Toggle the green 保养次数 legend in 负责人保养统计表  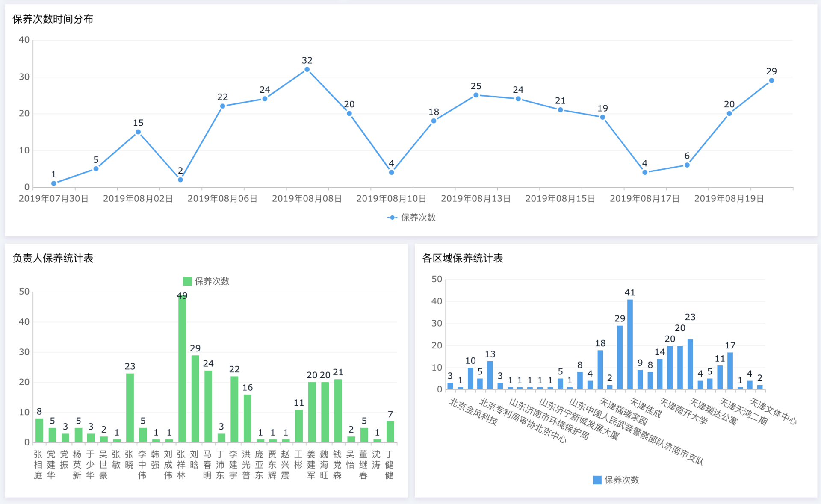206,281
